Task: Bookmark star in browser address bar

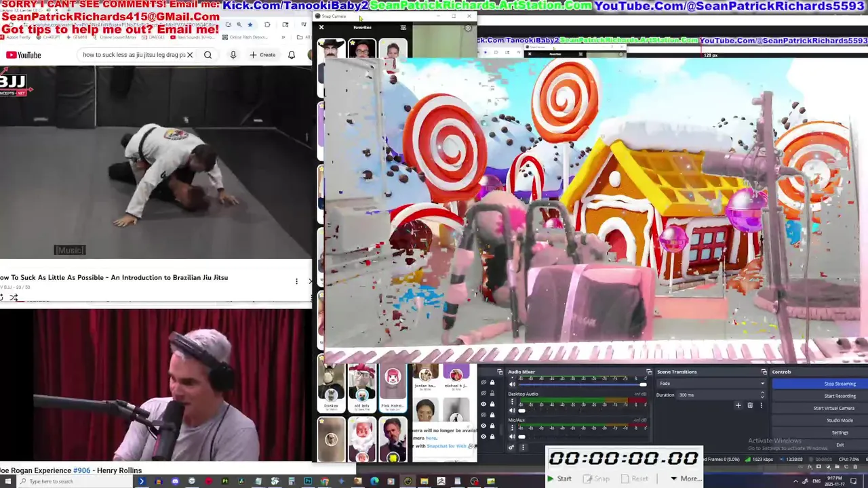Action: [x=250, y=24]
